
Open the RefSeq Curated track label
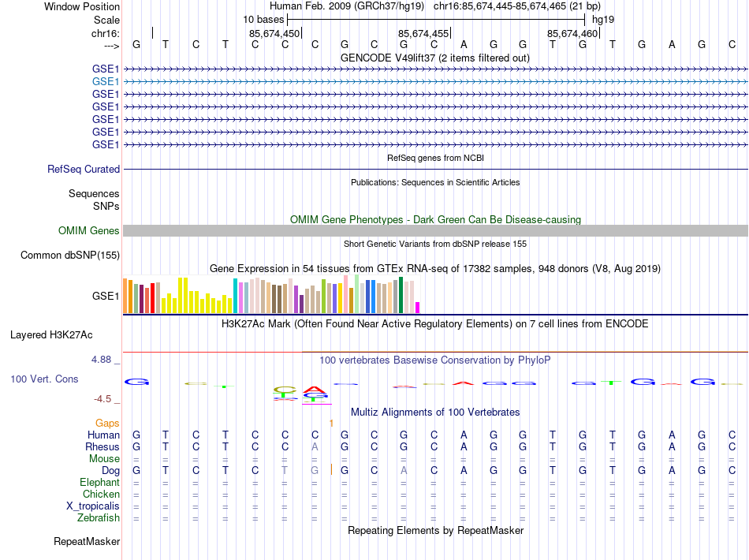(x=84, y=169)
